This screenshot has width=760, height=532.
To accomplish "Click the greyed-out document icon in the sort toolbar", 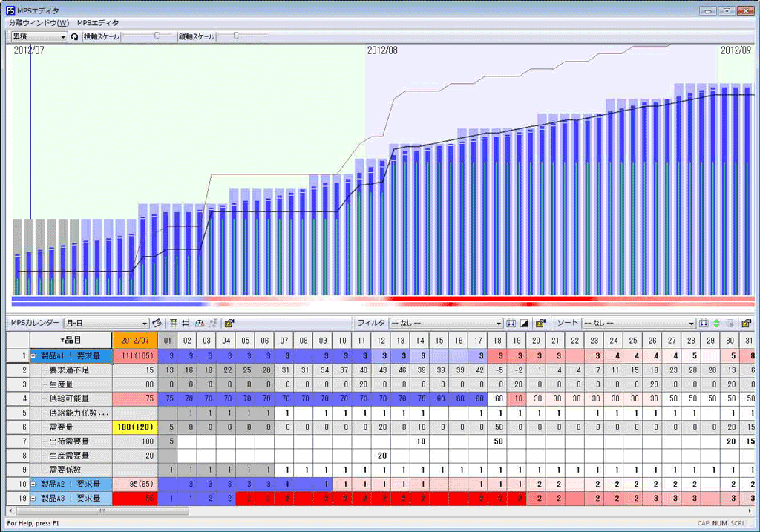I will (730, 324).
